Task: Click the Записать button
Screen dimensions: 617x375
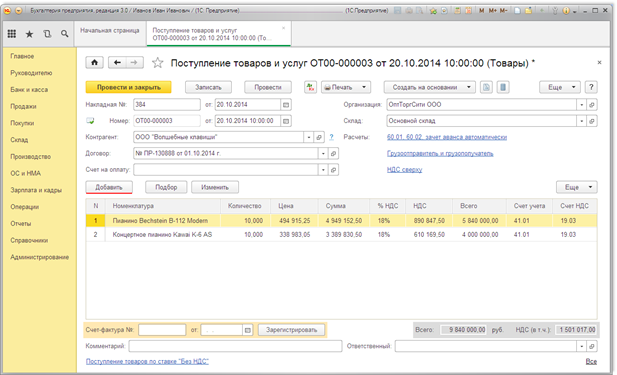Action: pos(208,87)
